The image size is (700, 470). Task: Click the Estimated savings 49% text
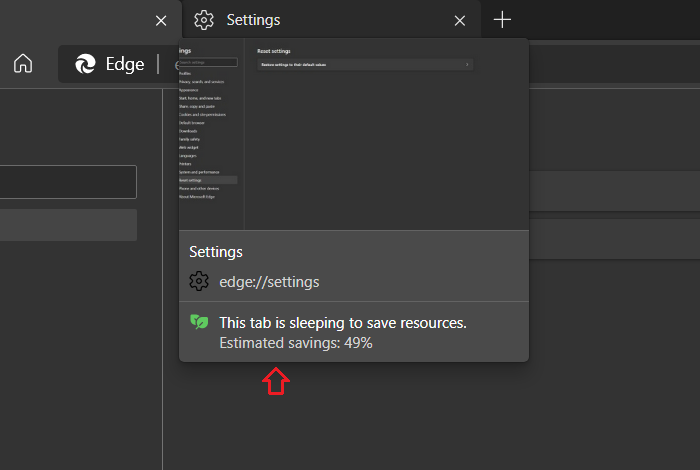click(x=296, y=343)
